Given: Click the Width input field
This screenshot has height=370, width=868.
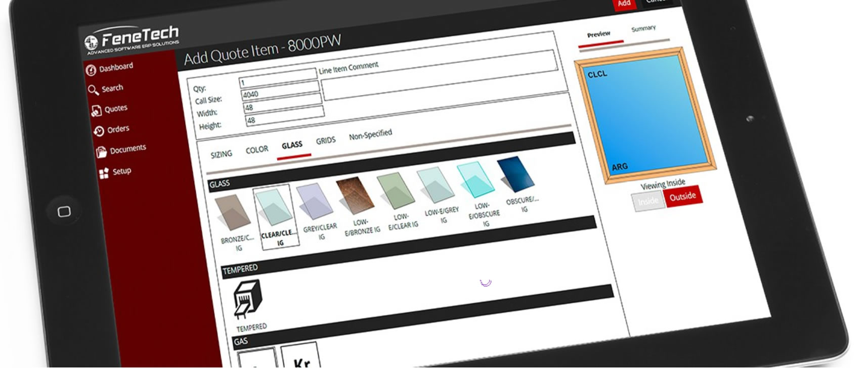Looking at the screenshot, I should coord(282,104).
